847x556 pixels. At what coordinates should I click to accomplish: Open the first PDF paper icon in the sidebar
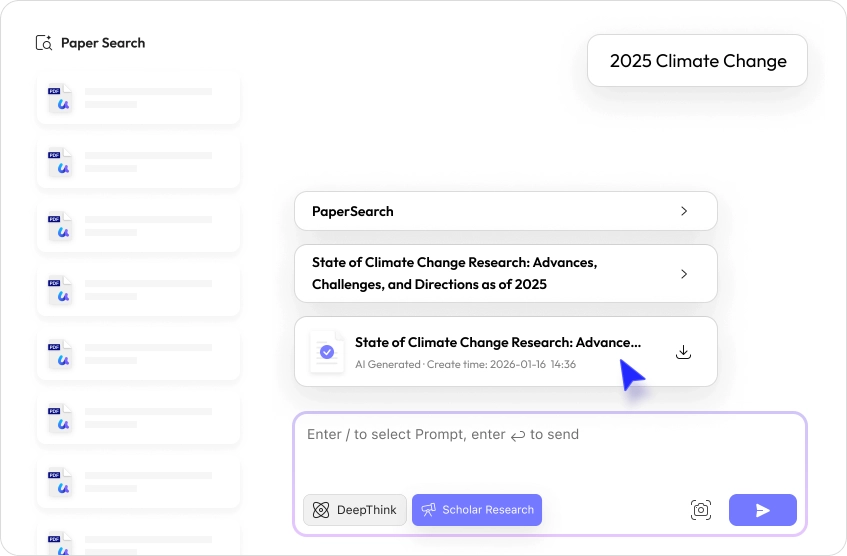coord(60,97)
